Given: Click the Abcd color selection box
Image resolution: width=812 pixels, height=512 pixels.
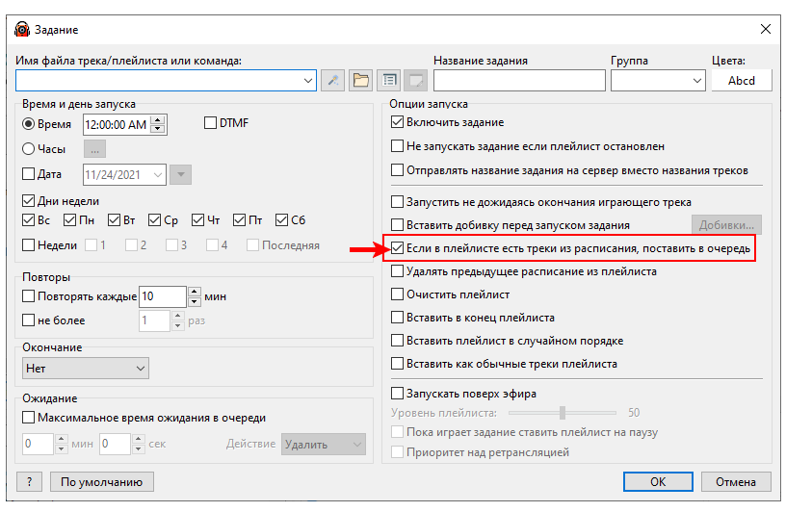Looking at the screenshot, I should (x=742, y=81).
